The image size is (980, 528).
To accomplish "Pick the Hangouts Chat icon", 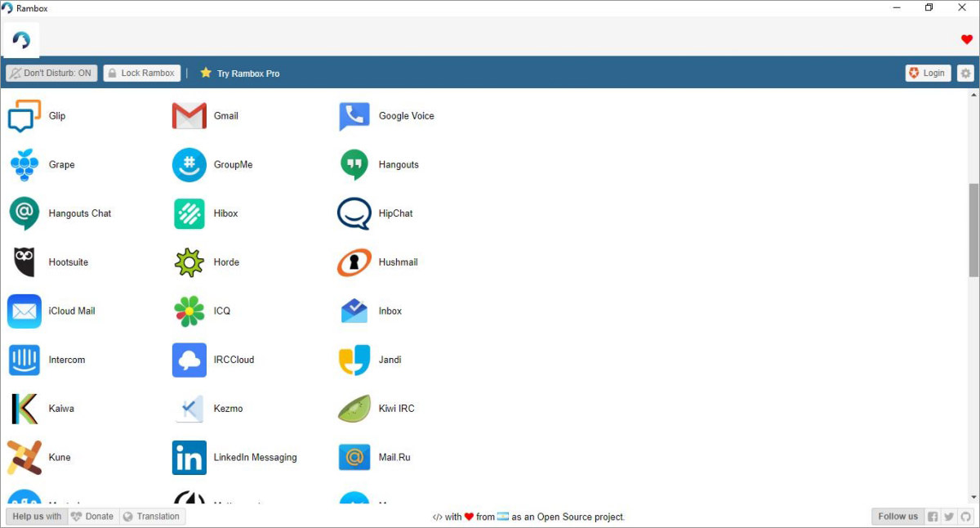I will point(24,213).
